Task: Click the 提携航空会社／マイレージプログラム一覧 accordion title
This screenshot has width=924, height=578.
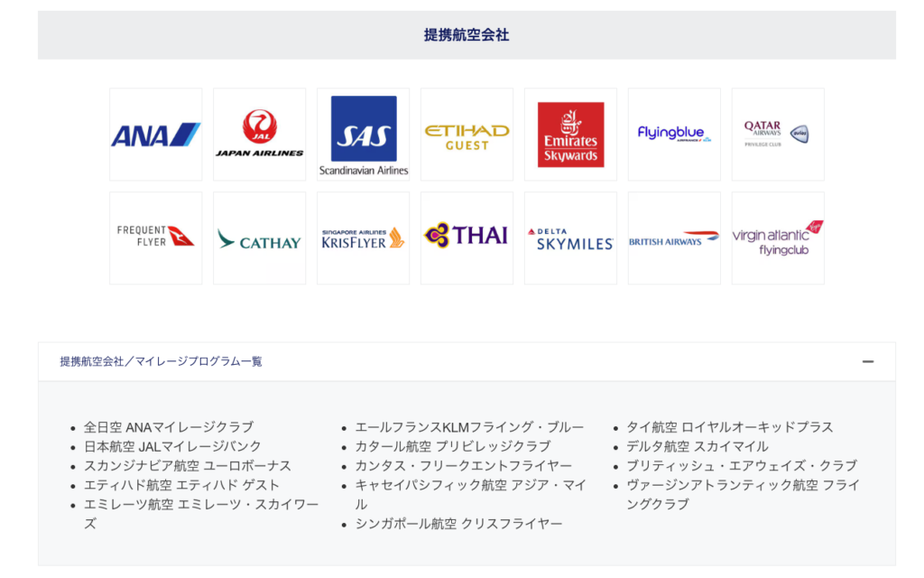Action: (162, 361)
